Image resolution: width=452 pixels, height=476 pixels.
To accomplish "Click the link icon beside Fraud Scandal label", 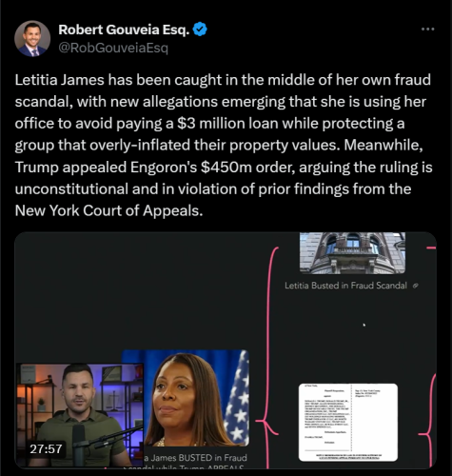I will pos(416,286).
